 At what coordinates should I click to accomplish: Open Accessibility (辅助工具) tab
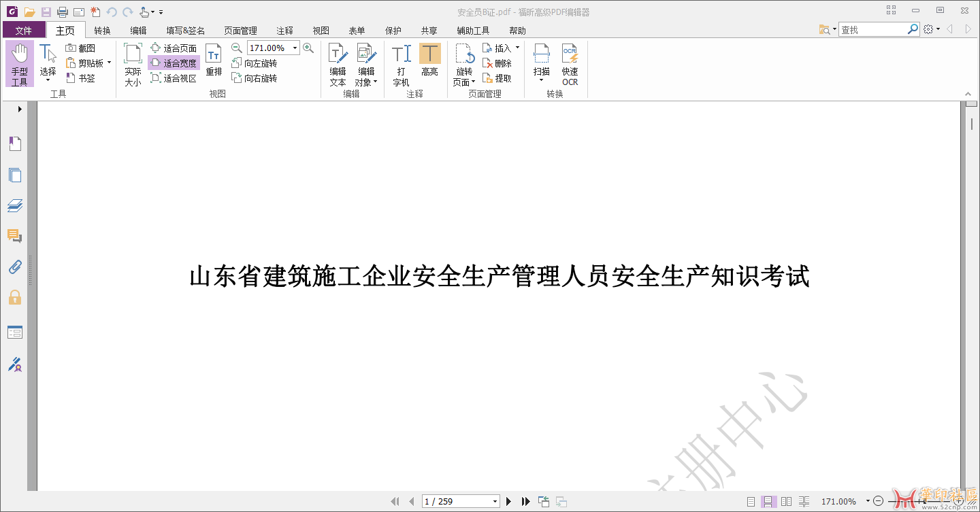(x=473, y=31)
